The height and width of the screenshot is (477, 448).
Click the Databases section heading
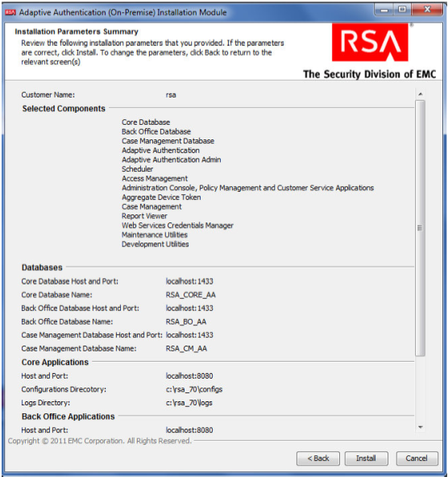pos(42,268)
